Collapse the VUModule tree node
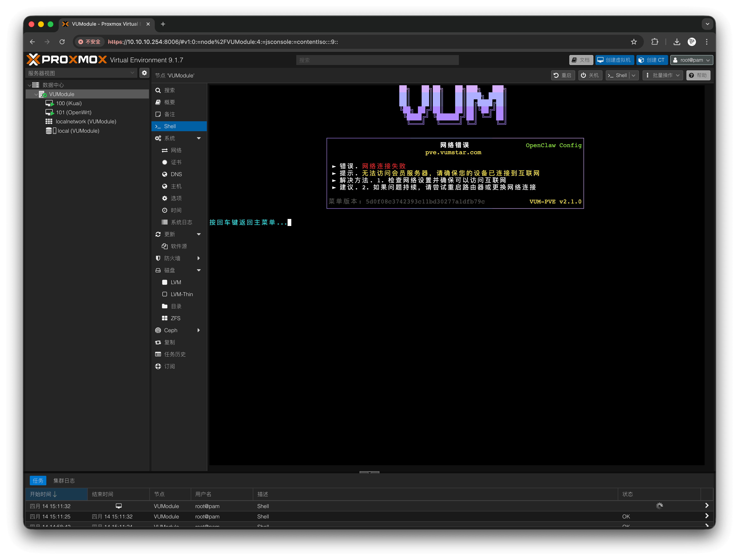The height and width of the screenshot is (560, 739). point(36,95)
